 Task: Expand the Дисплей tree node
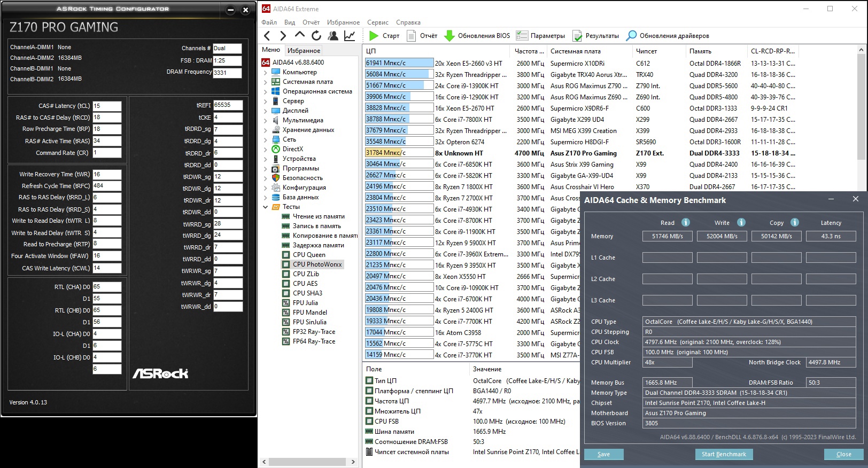[266, 111]
